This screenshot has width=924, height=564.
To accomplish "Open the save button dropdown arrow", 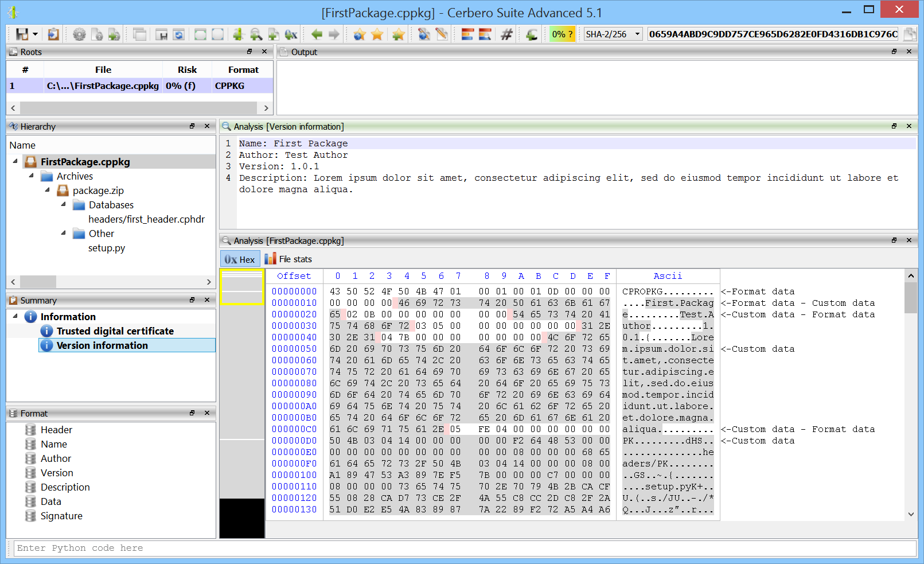I will click(x=36, y=34).
